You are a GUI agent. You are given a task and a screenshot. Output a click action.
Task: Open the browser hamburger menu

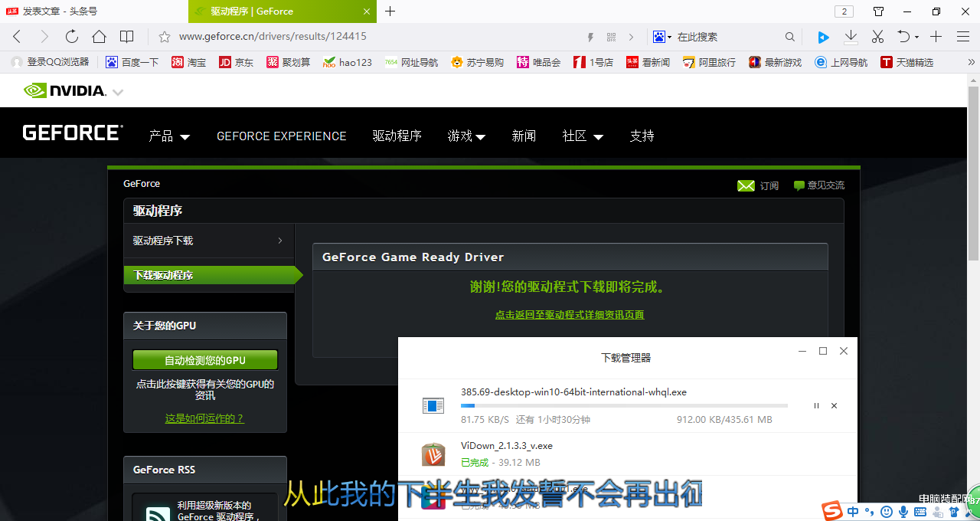pos(963,37)
